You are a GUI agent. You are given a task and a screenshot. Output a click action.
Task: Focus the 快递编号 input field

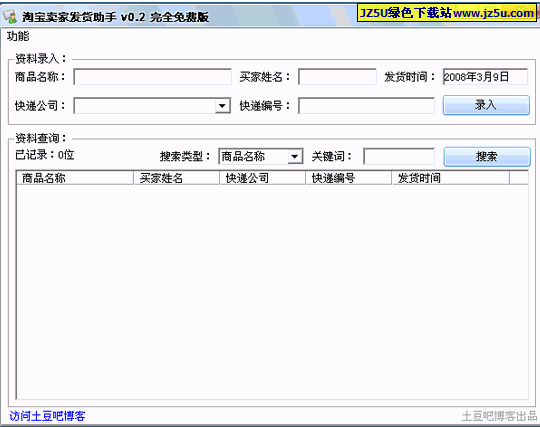point(366,106)
